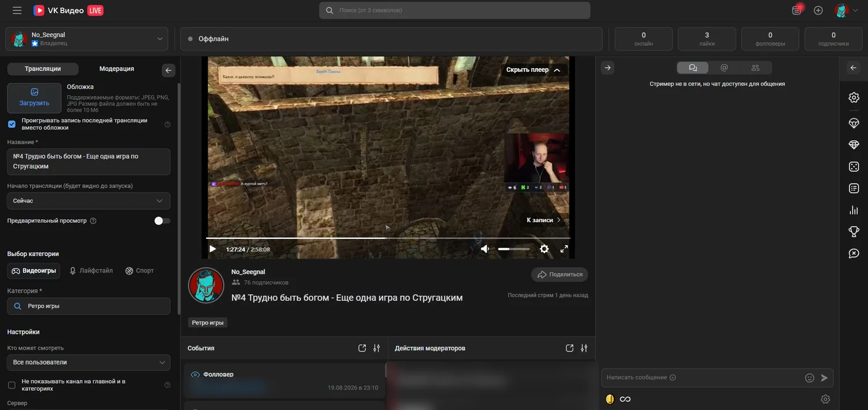Check hide channel from main page checkbox
This screenshot has width=868, height=410.
12,385
